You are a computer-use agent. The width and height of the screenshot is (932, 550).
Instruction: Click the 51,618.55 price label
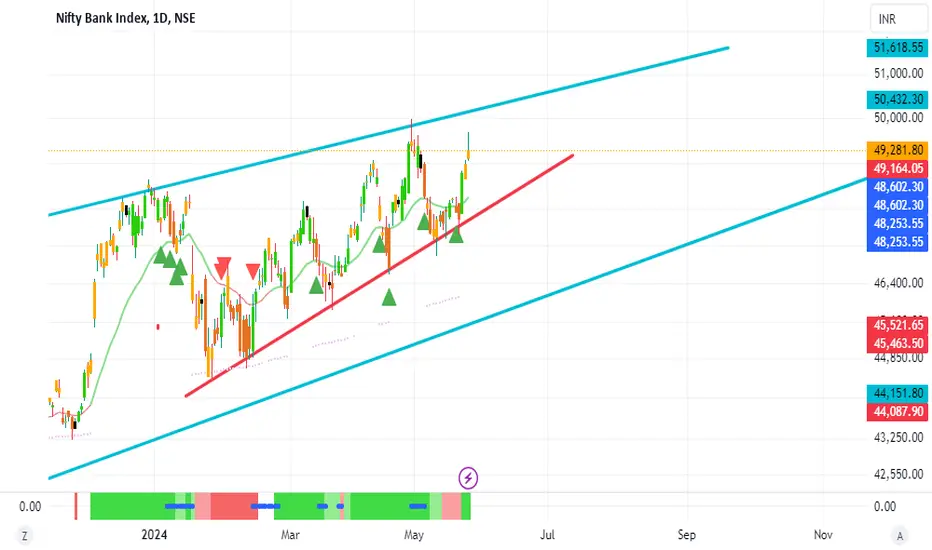[898, 48]
